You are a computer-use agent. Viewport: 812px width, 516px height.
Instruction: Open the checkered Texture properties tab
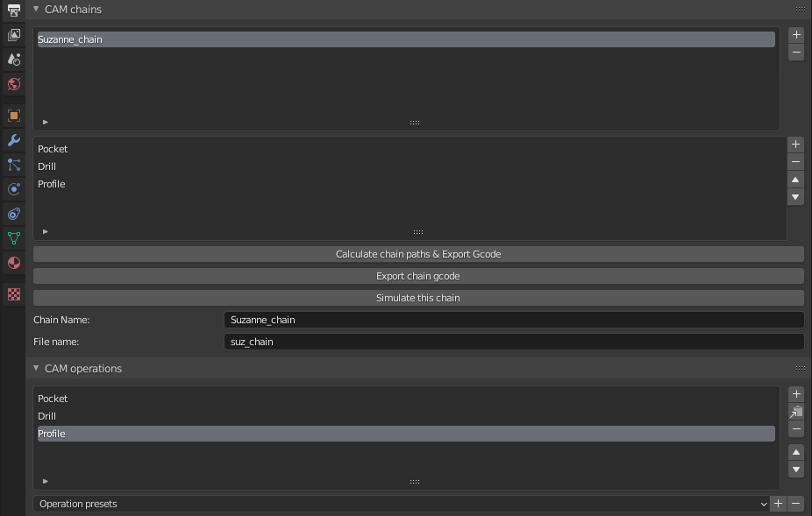click(x=13, y=294)
